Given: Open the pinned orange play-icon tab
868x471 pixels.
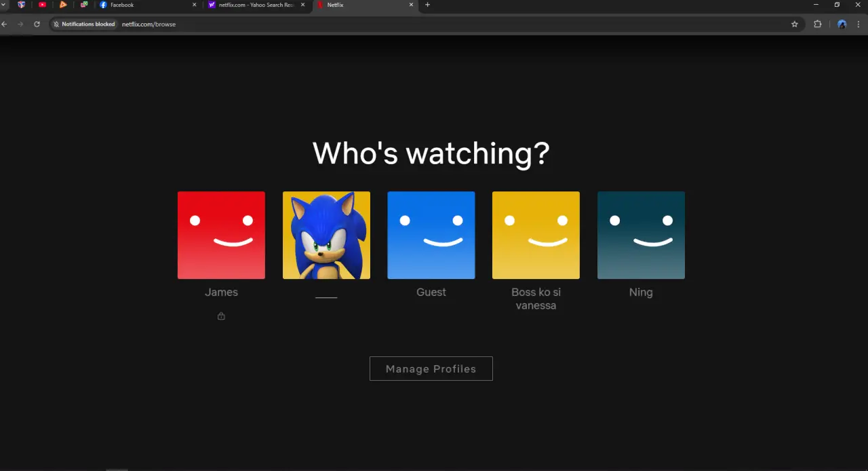Looking at the screenshot, I should click(x=63, y=5).
